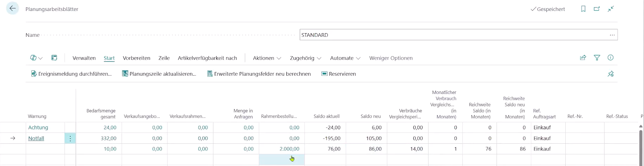The image size is (644, 166).
Task: Click the Bedarfsmenge value 10,00
Action: 110,149
